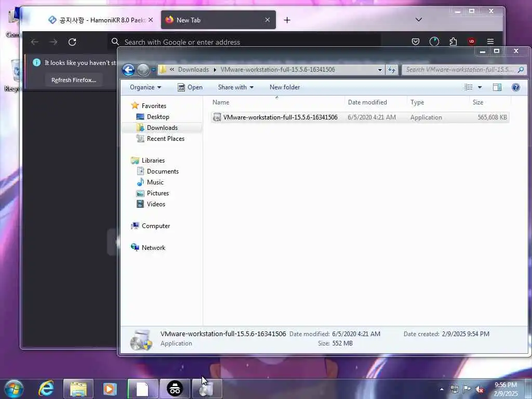Open the Action Center flag icon
The height and width of the screenshot is (399, 532).
[467, 389]
